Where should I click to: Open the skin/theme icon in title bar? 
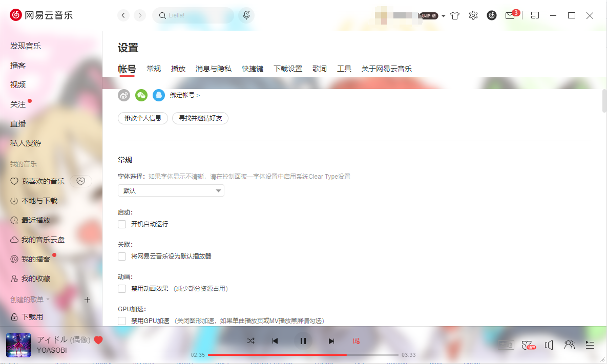(x=455, y=15)
